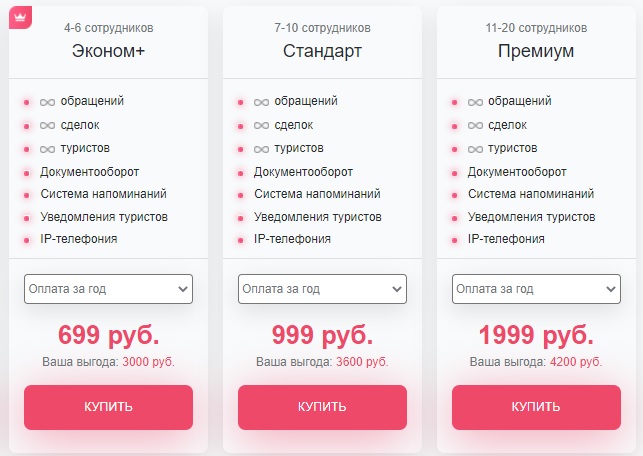Click infinity icon next to обращений in Эконом+
This screenshot has width=643, height=456.
[x=48, y=102]
